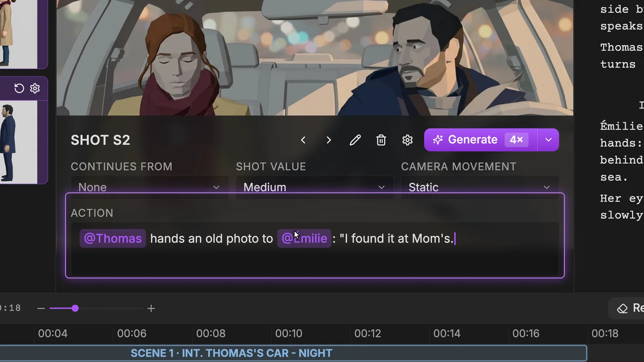Click the timeline zoom slider handle

coord(75,309)
